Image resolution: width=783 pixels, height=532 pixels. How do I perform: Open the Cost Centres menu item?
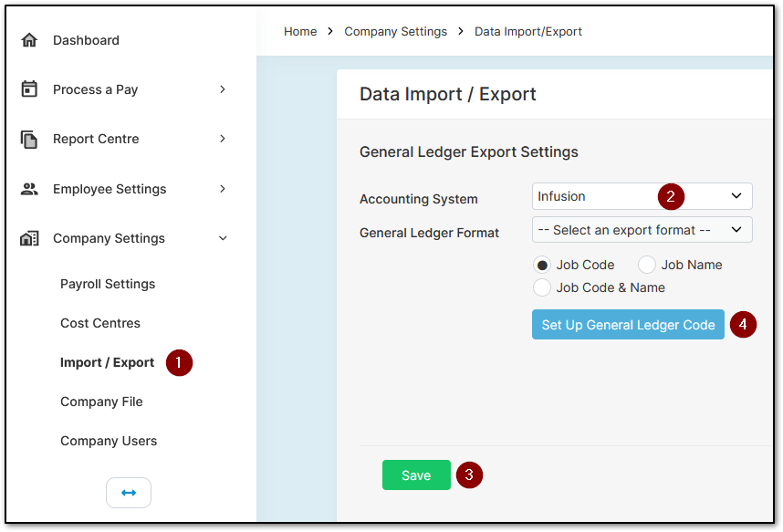[100, 323]
